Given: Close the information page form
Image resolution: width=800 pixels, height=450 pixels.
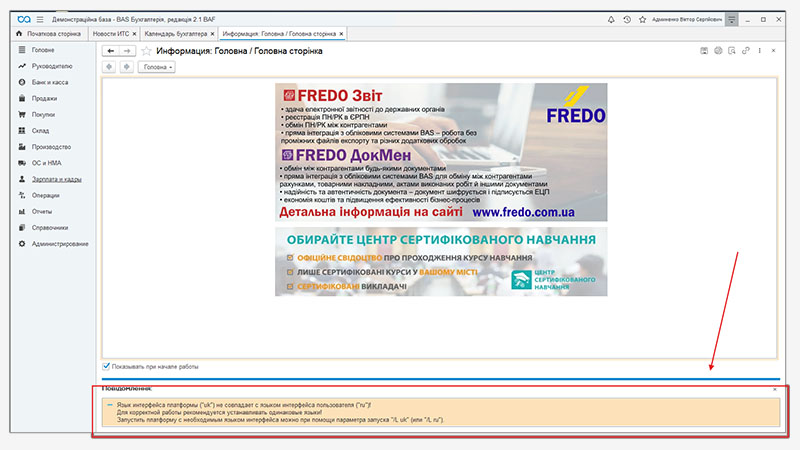Looking at the screenshot, I should tap(773, 51).
